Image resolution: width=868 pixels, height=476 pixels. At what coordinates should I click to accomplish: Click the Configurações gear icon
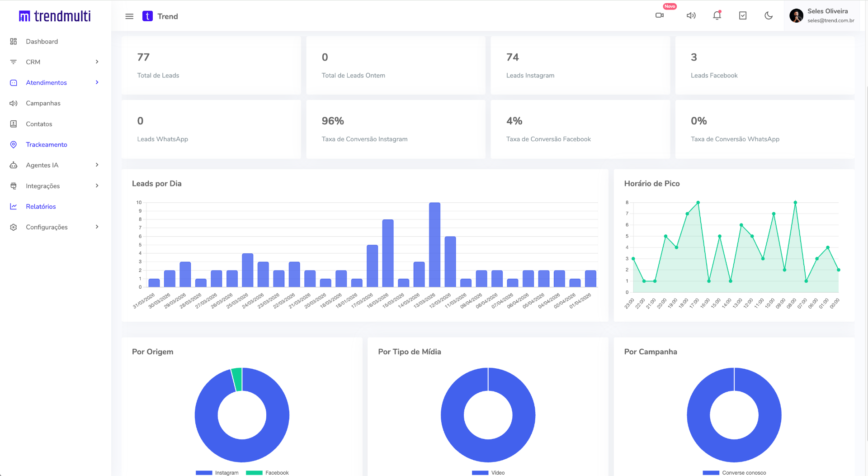click(14, 227)
